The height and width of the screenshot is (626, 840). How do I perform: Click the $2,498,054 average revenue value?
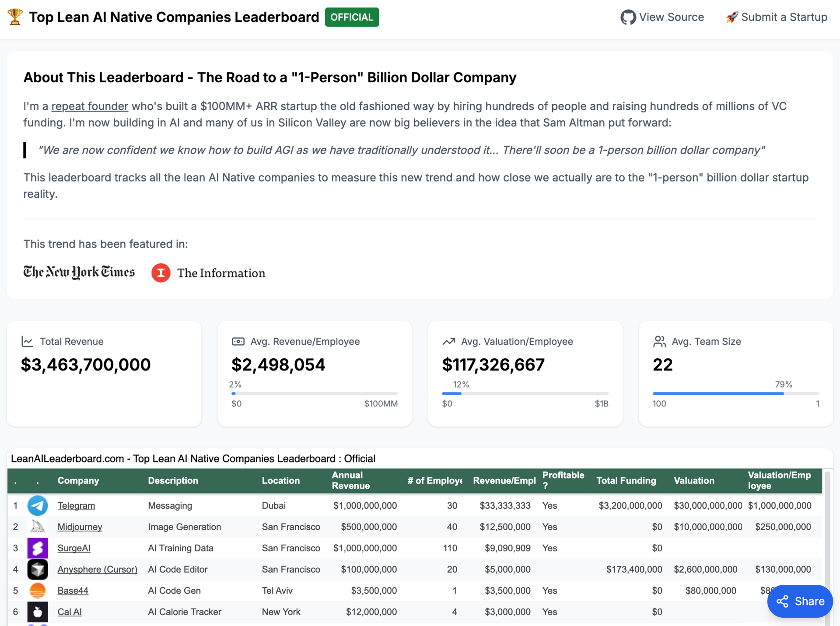point(278,364)
